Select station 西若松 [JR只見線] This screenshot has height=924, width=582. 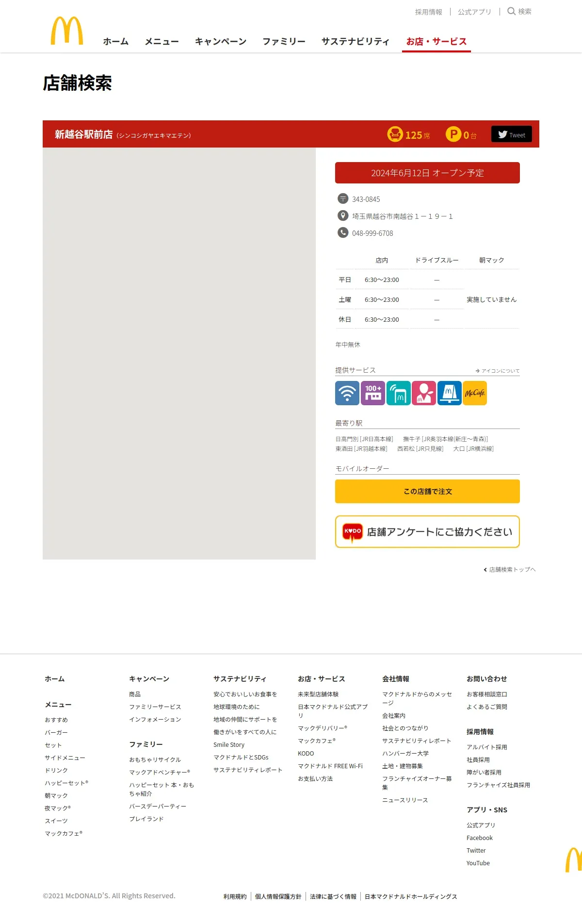tap(420, 449)
